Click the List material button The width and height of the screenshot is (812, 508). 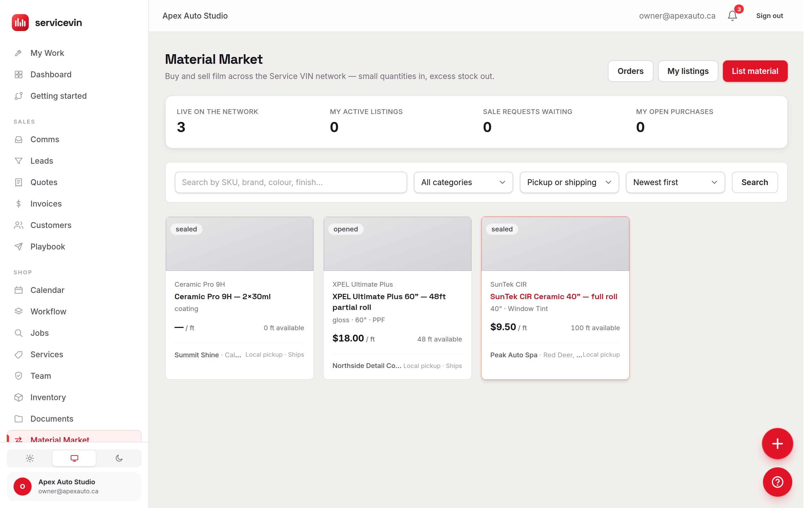tap(755, 71)
